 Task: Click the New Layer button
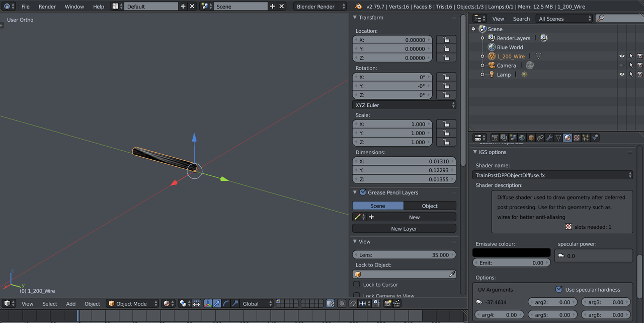point(404,228)
